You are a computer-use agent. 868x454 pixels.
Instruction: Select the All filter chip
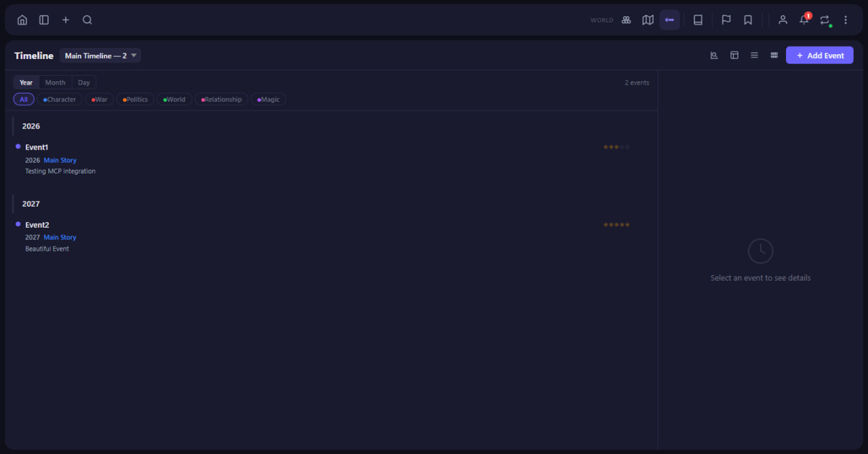[x=24, y=100]
